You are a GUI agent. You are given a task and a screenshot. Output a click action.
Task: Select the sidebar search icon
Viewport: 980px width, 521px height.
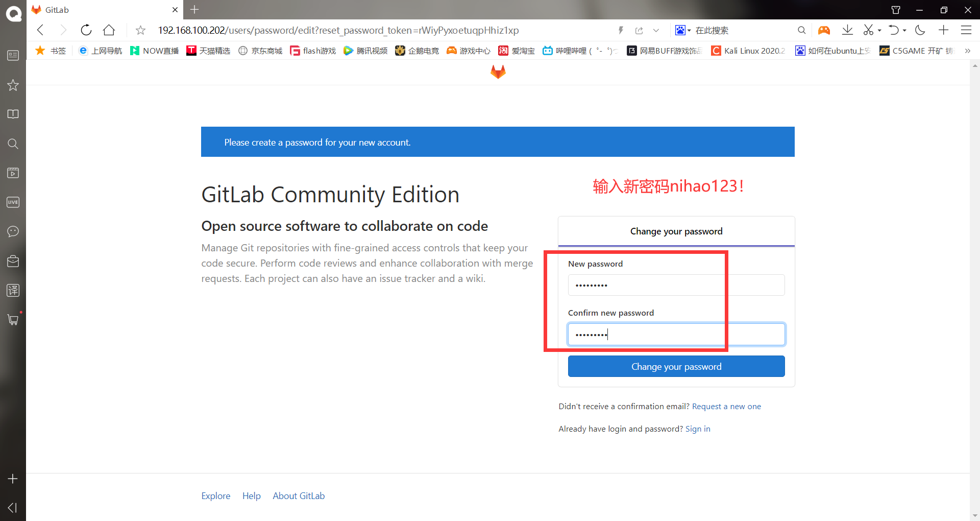[x=13, y=144]
